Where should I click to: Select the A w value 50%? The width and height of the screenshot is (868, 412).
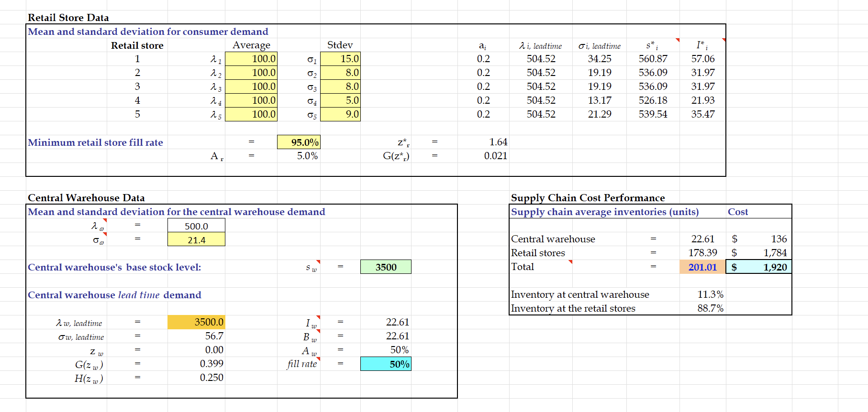coord(400,350)
